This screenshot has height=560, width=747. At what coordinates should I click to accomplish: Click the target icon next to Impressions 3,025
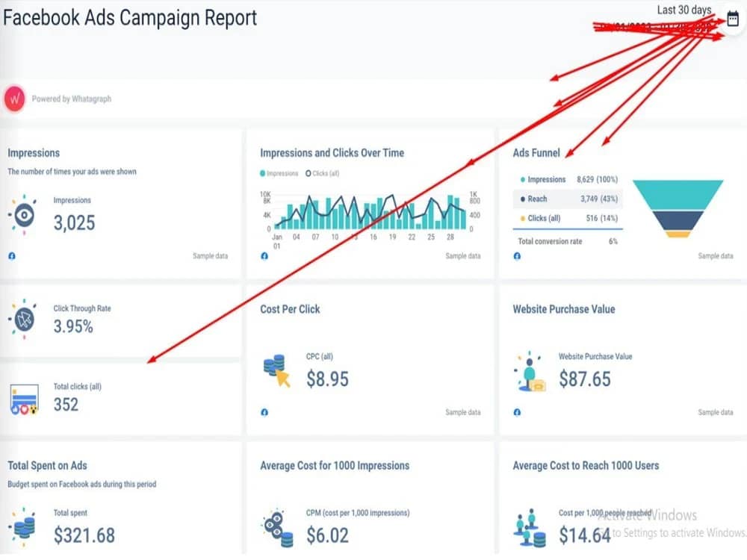tap(24, 214)
